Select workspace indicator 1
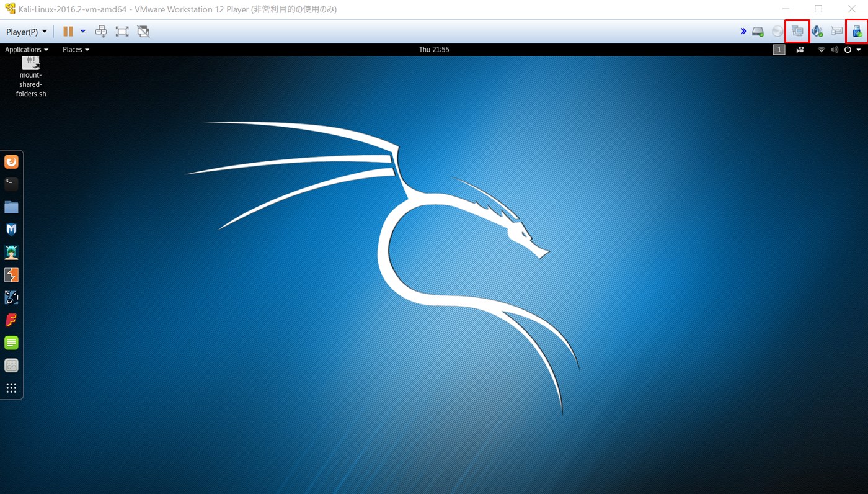This screenshot has width=868, height=494. click(x=779, y=50)
